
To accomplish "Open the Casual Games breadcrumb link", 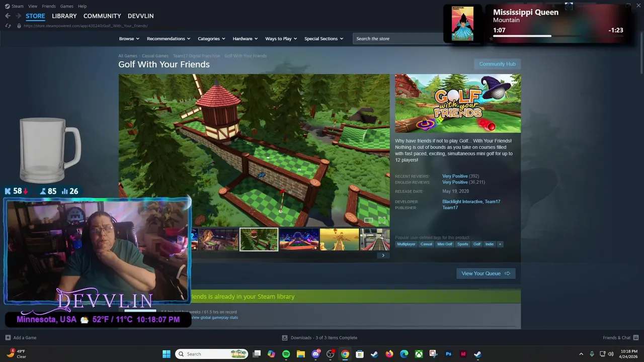I will [x=155, y=56].
